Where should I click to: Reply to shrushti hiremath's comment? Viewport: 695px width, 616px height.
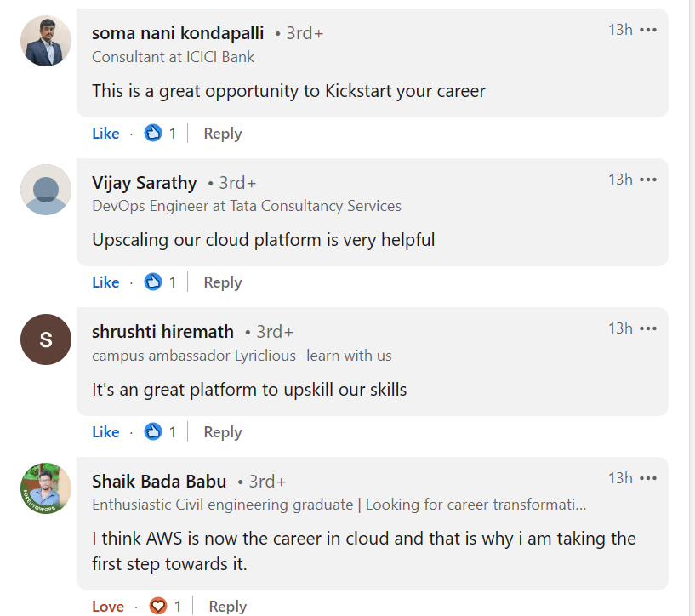(223, 432)
